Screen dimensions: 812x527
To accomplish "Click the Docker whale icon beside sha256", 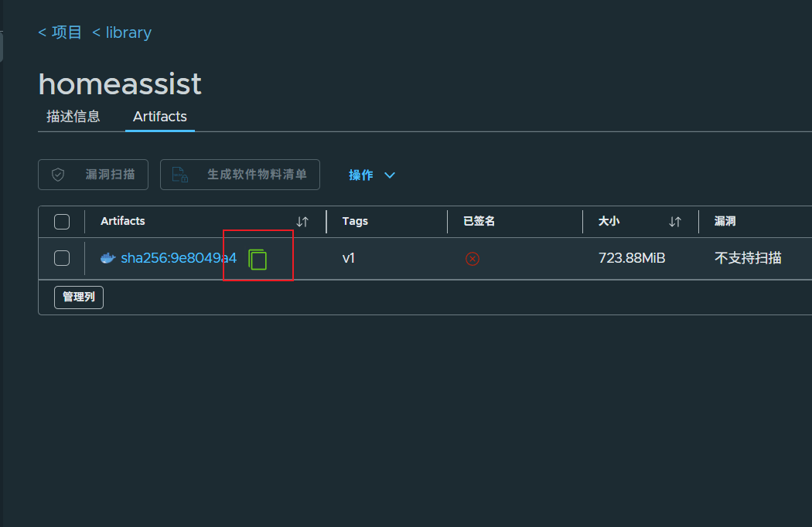I will (107, 258).
